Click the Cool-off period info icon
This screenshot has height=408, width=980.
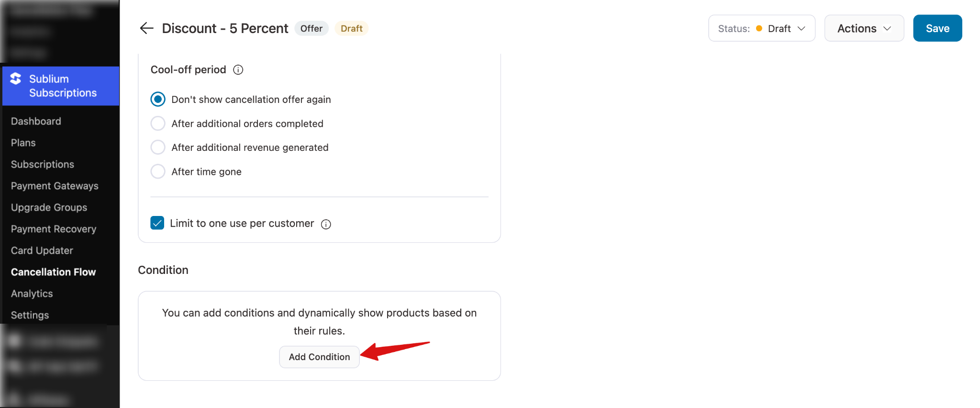click(x=238, y=70)
